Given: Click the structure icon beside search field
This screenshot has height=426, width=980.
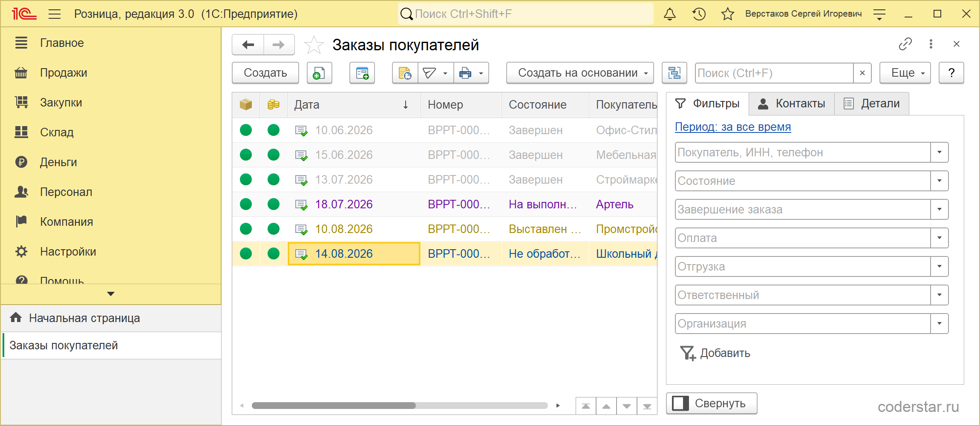Looking at the screenshot, I should pos(674,73).
